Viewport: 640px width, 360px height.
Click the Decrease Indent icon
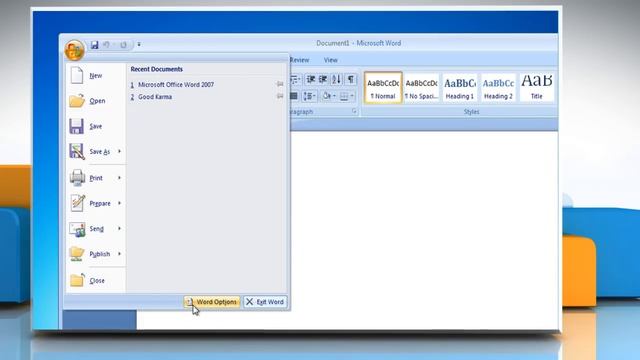point(311,79)
